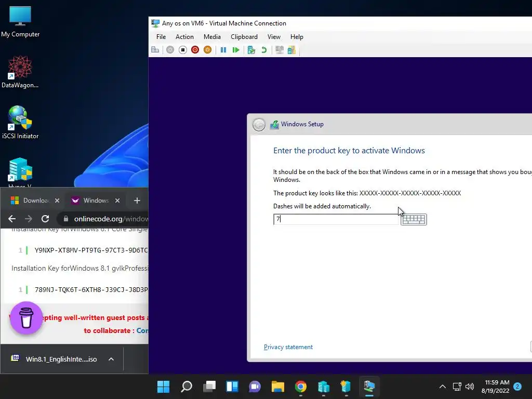Open the Windows Start menu

(x=163, y=387)
